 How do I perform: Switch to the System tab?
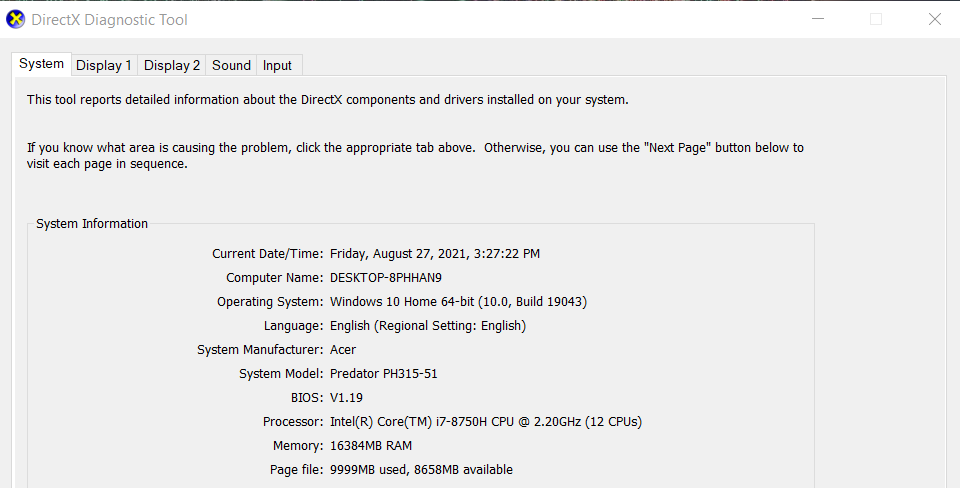41,64
